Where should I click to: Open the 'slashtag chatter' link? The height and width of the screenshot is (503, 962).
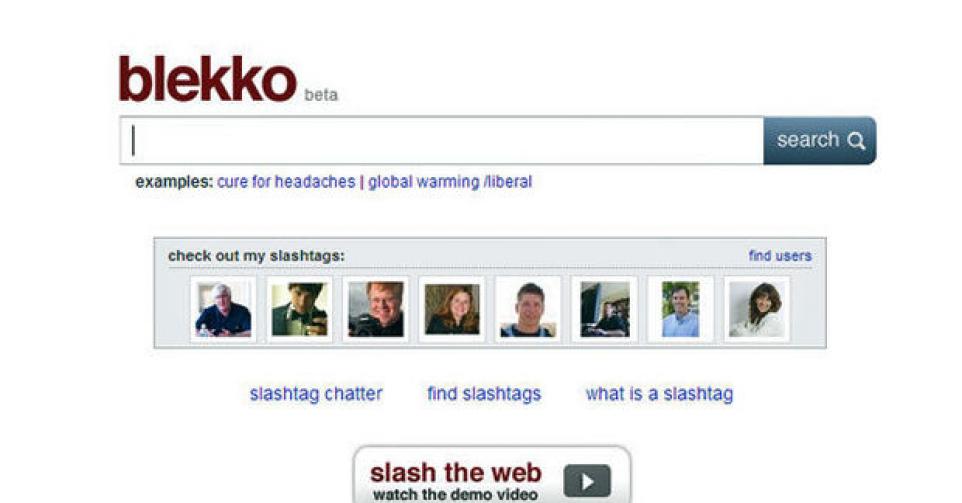[316, 394]
